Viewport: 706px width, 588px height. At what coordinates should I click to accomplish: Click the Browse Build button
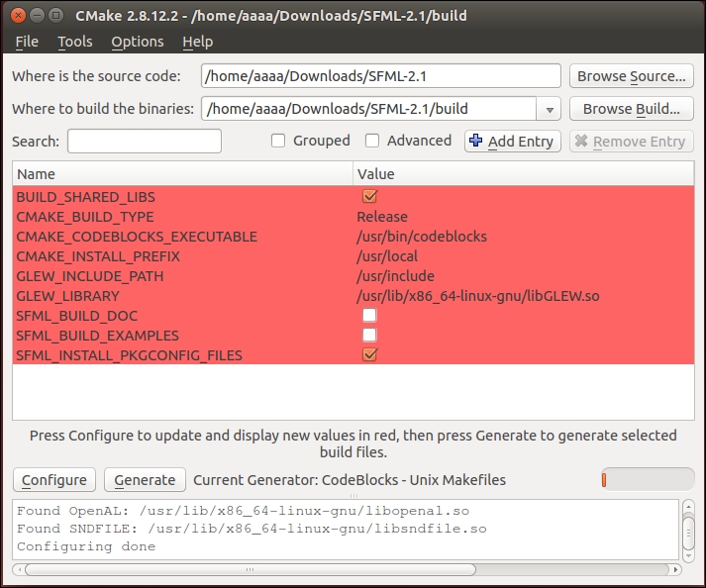tap(632, 109)
